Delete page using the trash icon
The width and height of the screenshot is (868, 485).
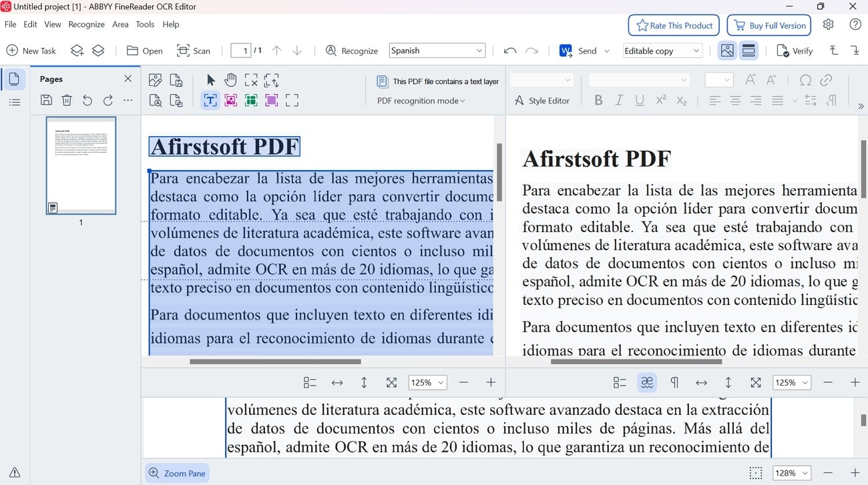click(67, 101)
